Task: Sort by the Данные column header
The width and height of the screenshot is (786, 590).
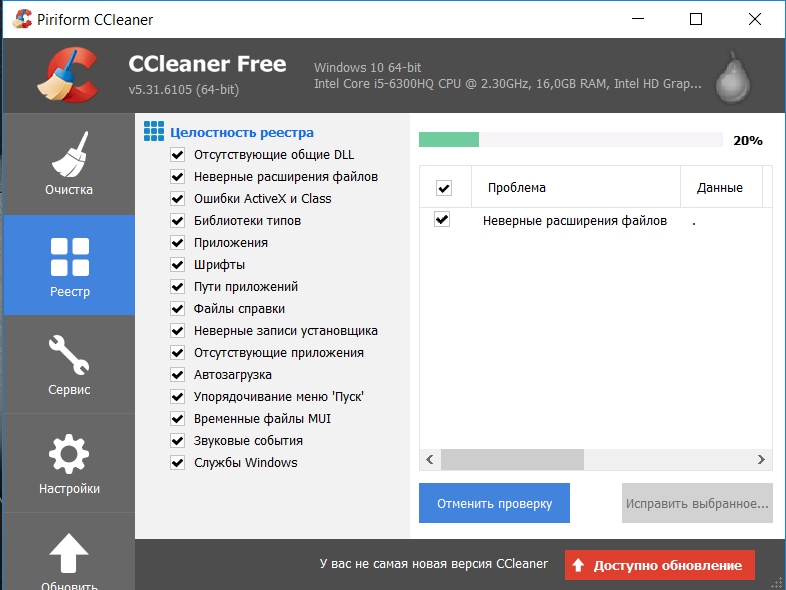Action: click(721, 187)
